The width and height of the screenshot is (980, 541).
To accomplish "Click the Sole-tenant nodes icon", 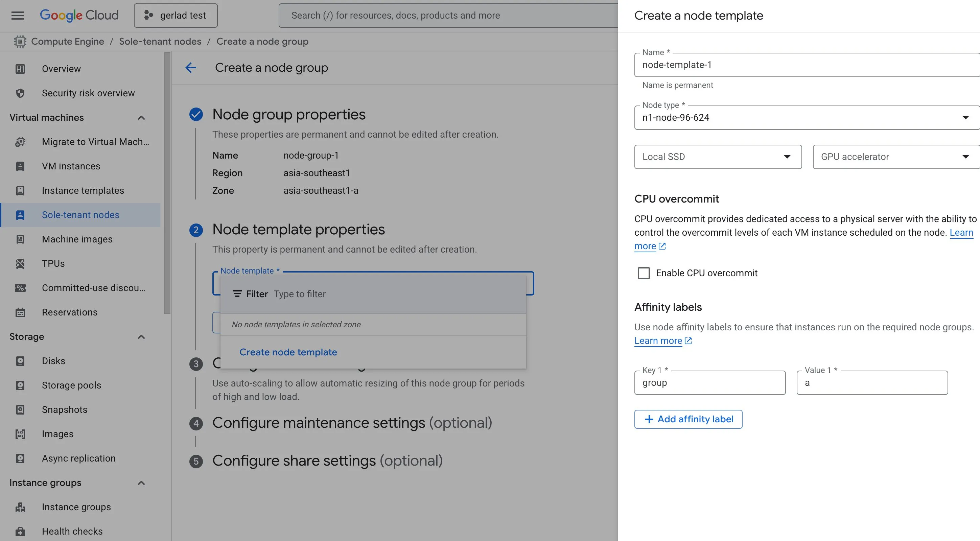I will click(x=20, y=215).
